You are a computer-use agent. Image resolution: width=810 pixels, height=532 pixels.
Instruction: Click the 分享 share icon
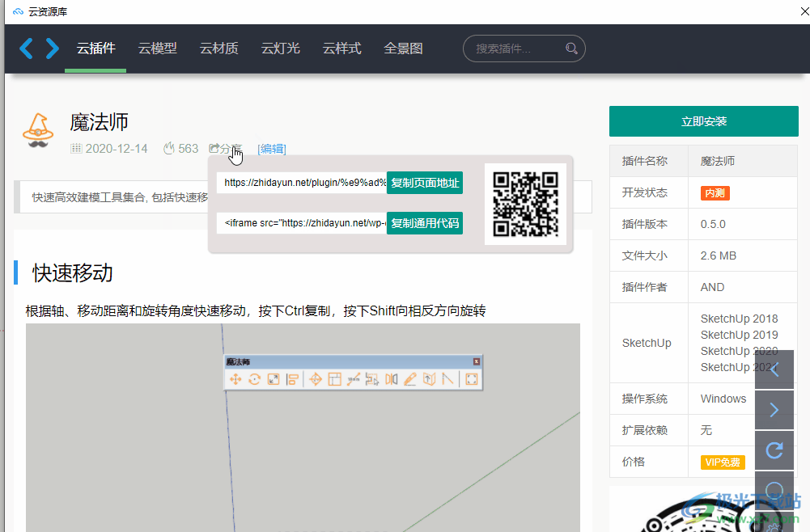(214, 148)
